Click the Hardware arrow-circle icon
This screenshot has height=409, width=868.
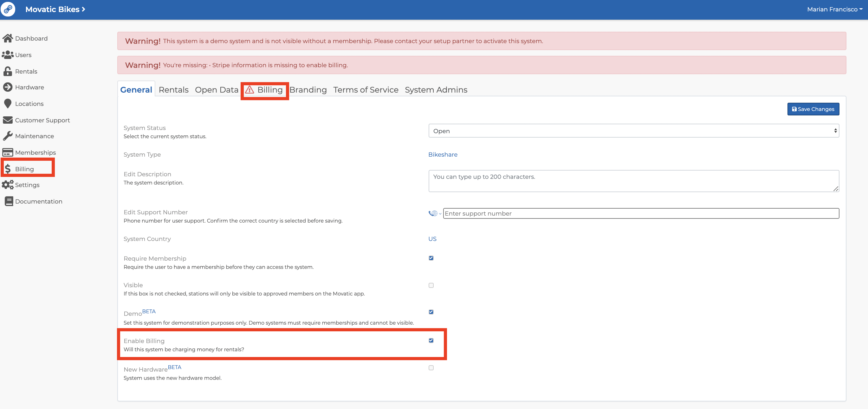(x=8, y=87)
